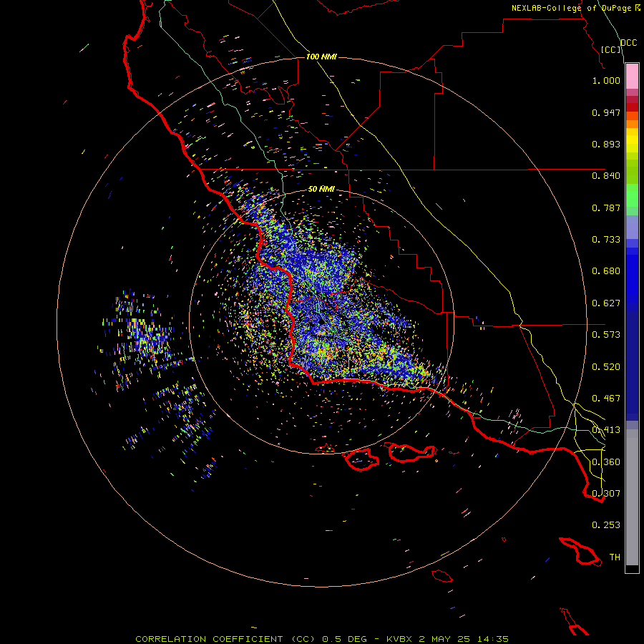
Task: Click the 0.840 scale value
Action: tap(606, 176)
